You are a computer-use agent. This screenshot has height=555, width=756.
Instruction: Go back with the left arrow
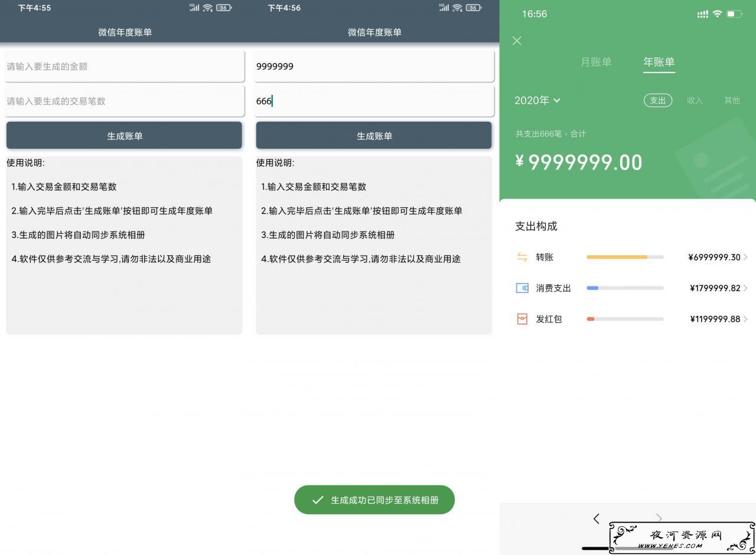click(x=596, y=518)
